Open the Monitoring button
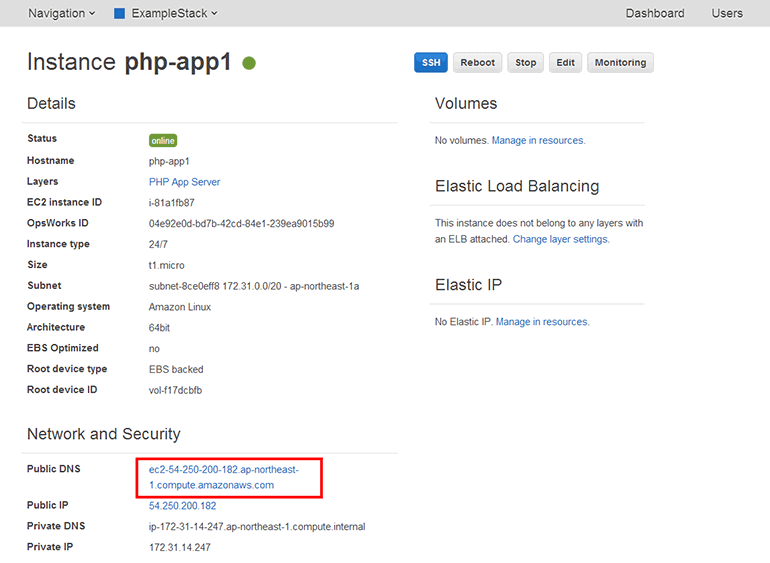Screen dimensions: 770x563 coord(620,63)
